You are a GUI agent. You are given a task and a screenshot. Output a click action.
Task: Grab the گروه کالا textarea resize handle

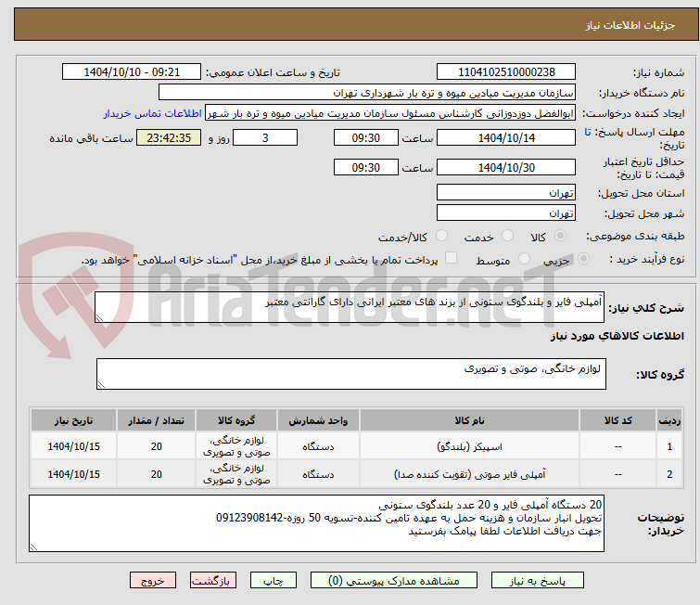[x=101, y=385]
